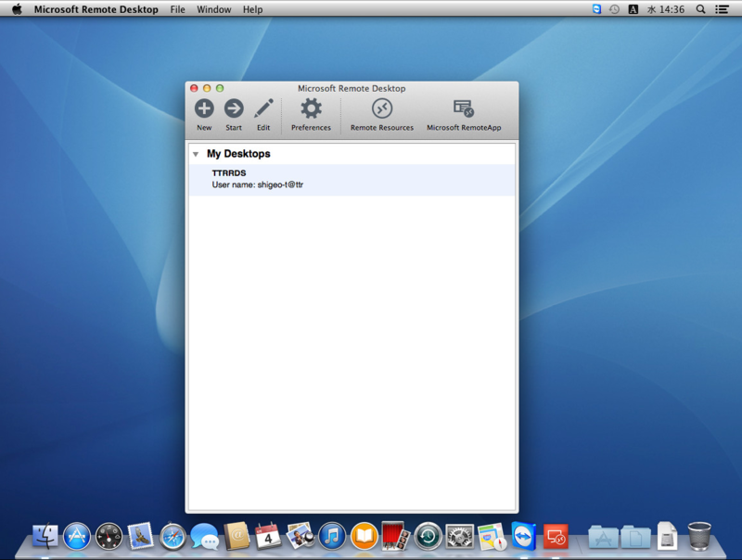Open the input source A menu
742x560 pixels.
pyautogui.click(x=633, y=9)
